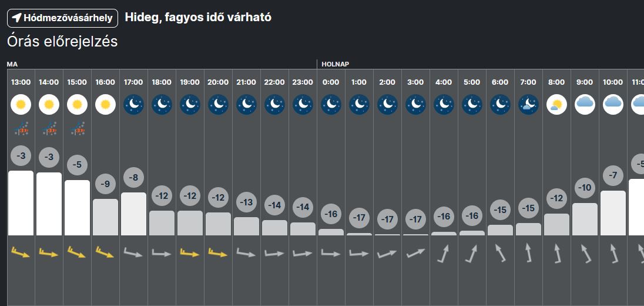Click the tall white temperature bar at 13:00
Viewport: 644px width, 306px height.
(21, 203)
